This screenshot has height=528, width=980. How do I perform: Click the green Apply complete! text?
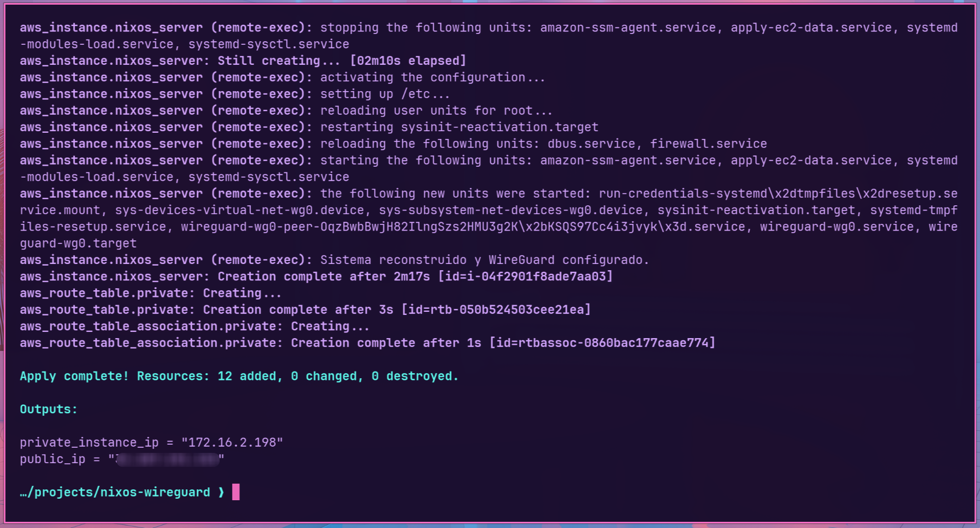click(x=74, y=376)
